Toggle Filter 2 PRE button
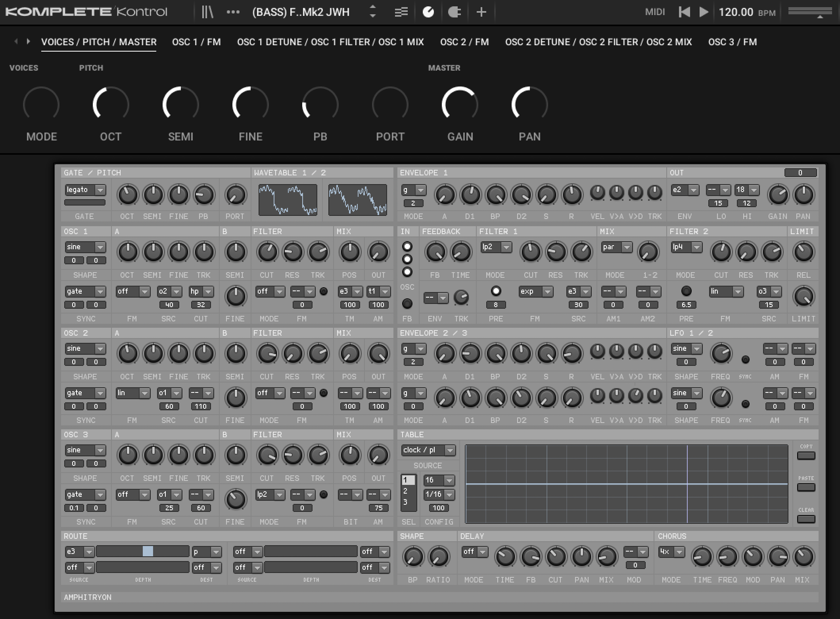Image resolution: width=840 pixels, height=619 pixels. pos(686,291)
